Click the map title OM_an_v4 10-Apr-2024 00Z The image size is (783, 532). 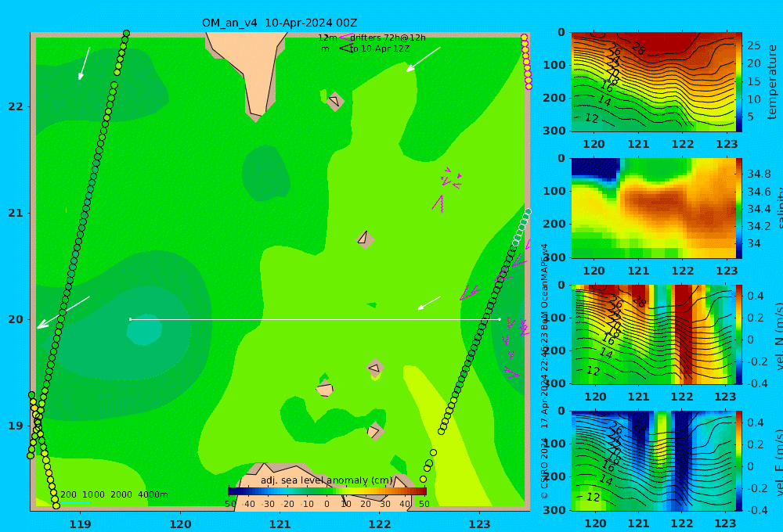pyautogui.click(x=280, y=23)
